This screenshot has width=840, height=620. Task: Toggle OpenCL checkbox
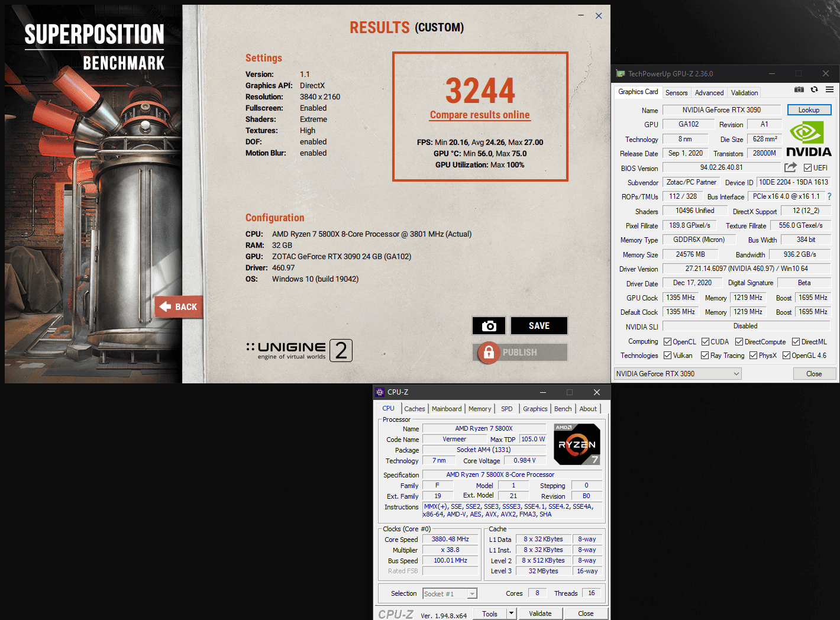[x=667, y=342]
